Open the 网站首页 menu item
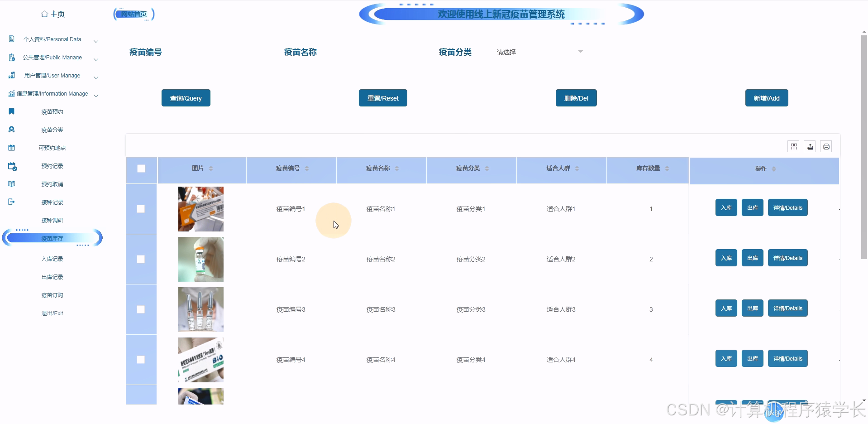 tap(133, 14)
